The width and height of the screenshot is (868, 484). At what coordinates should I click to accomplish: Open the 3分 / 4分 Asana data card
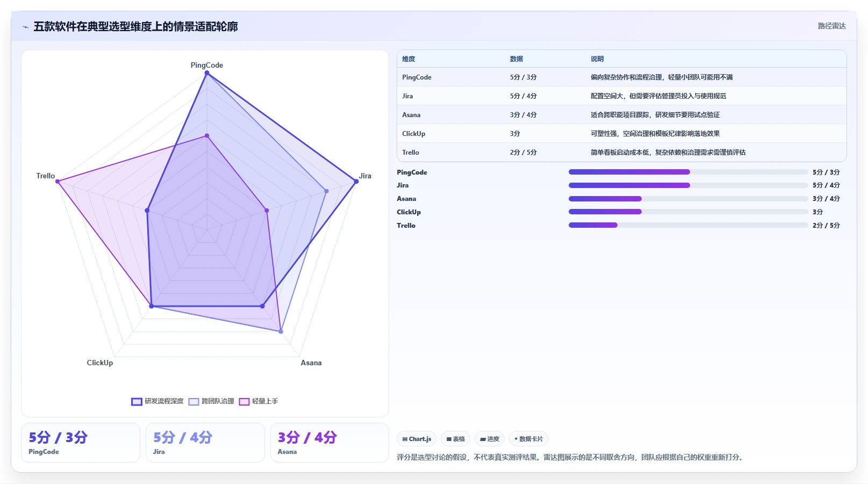pyautogui.click(x=329, y=443)
